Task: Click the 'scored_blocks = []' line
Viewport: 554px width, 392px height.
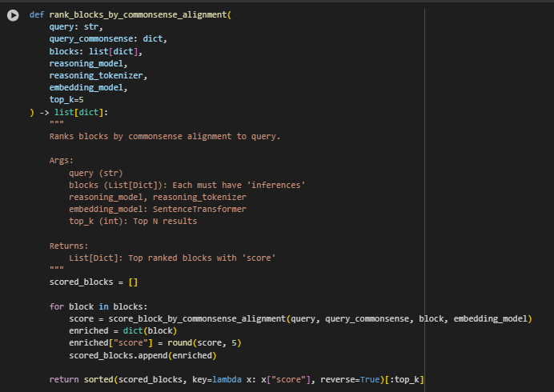Action: [x=94, y=282]
